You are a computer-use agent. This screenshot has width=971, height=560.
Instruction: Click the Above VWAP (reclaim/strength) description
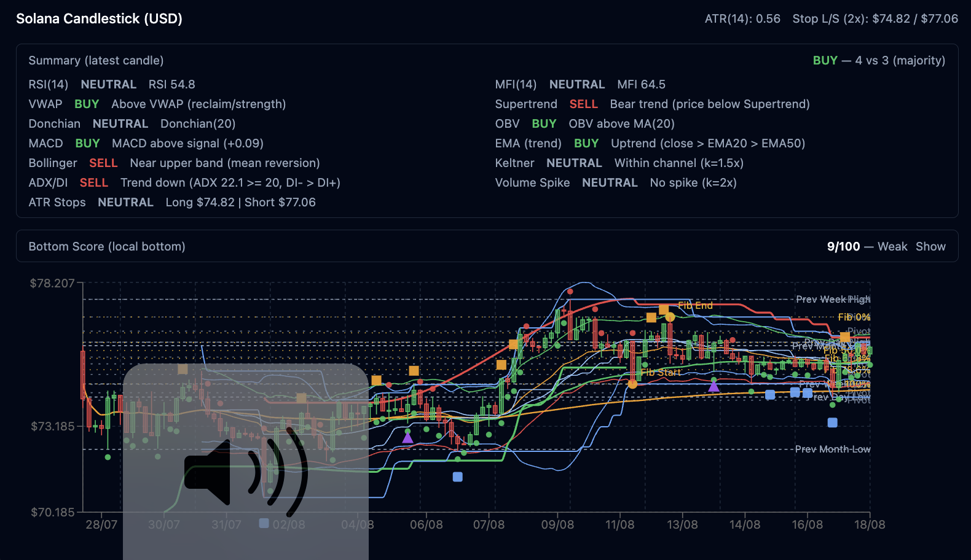click(x=199, y=104)
